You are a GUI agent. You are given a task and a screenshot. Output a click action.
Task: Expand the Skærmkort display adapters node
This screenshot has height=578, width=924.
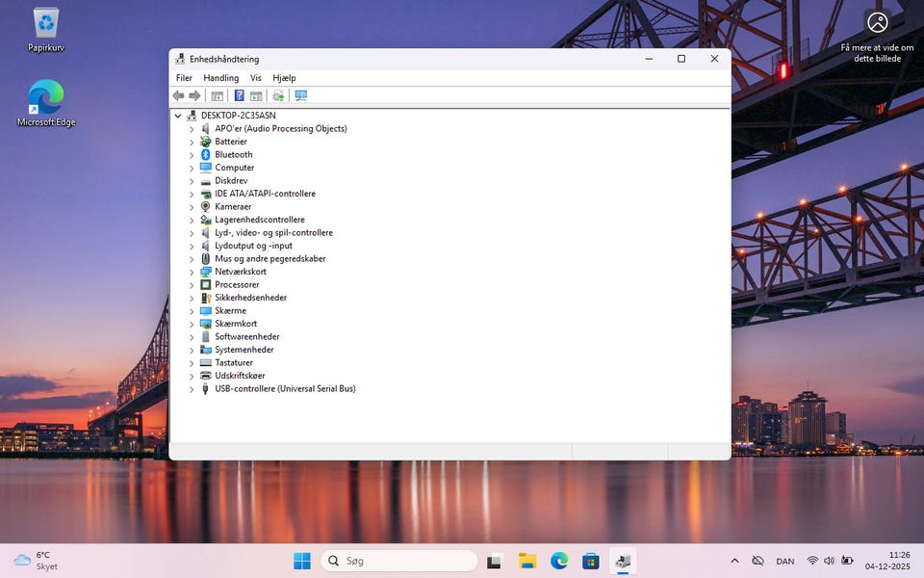tap(192, 325)
